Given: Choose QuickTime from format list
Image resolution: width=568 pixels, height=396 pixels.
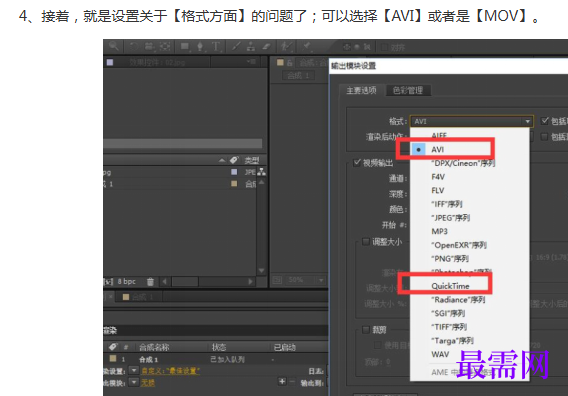Looking at the screenshot, I should click(450, 286).
